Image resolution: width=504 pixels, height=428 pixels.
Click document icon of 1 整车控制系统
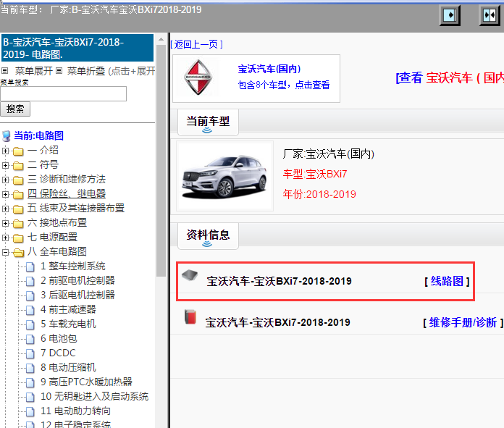(30, 267)
